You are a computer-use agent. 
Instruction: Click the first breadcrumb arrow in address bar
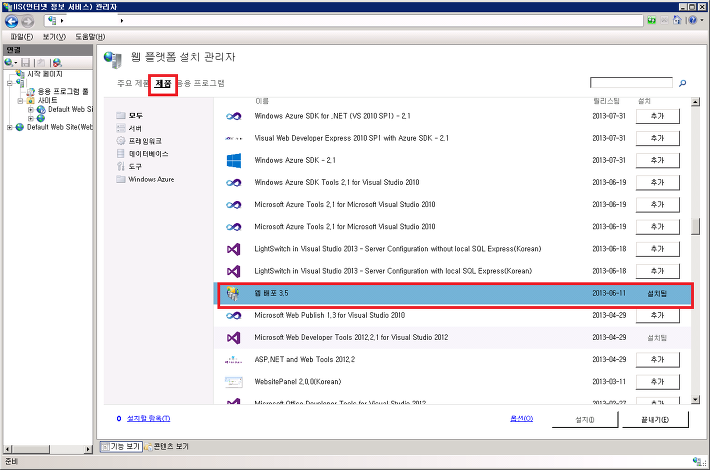coord(62,20)
